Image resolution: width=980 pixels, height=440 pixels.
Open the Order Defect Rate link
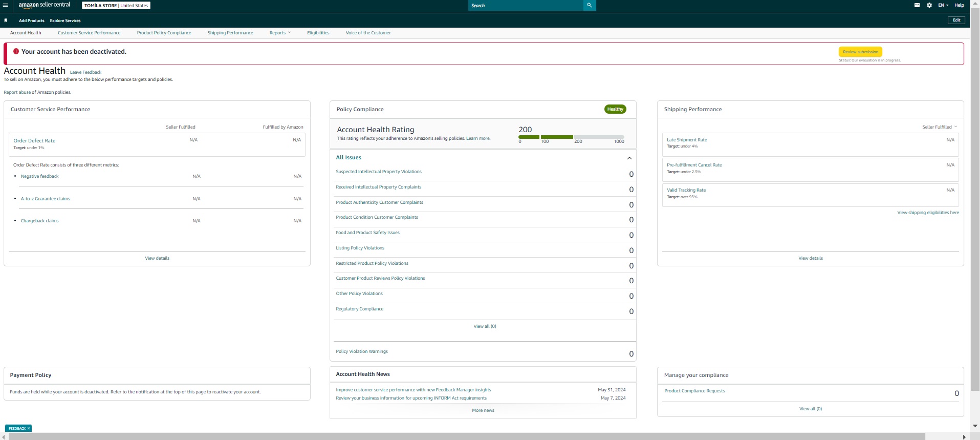click(x=34, y=140)
